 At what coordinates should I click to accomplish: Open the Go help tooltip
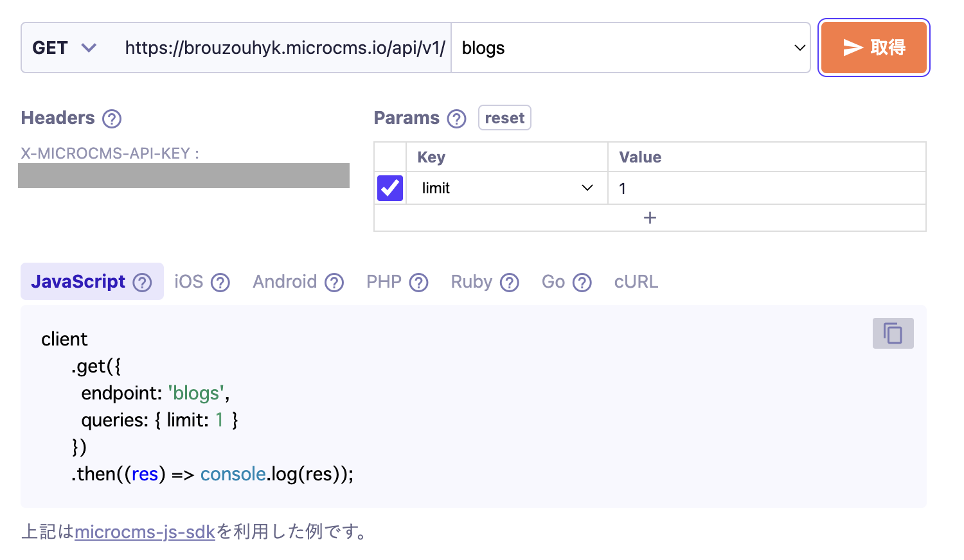tap(582, 282)
